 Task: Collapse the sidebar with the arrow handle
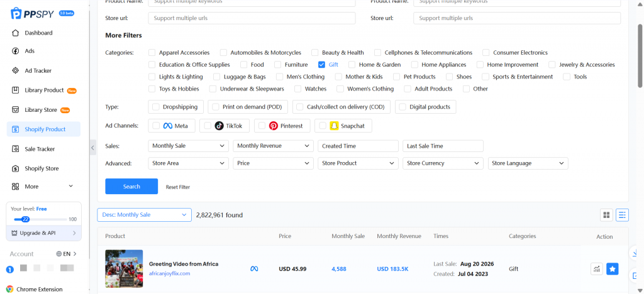pyautogui.click(x=93, y=147)
